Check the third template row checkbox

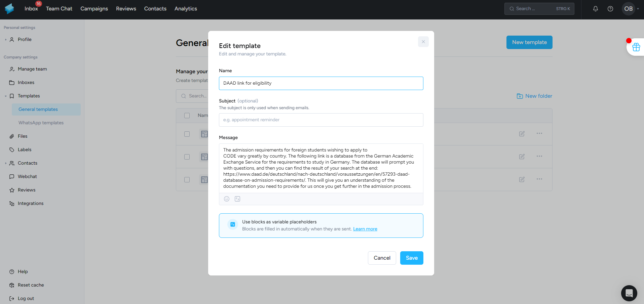pos(187,180)
